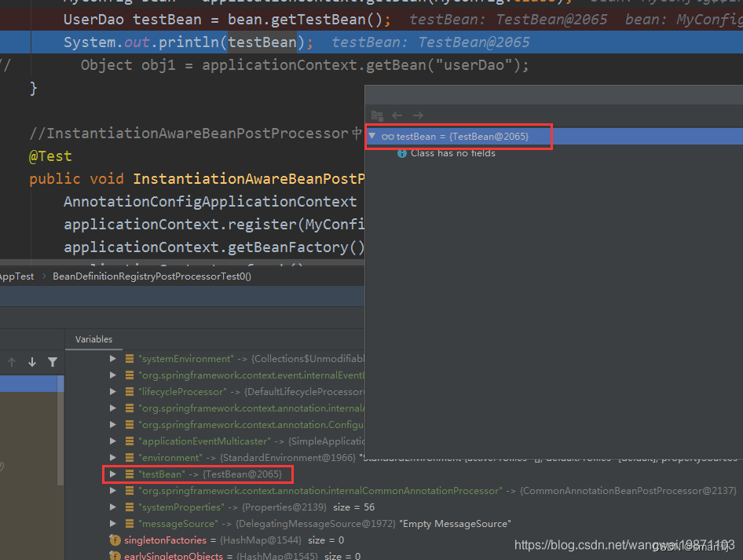743x560 pixels.
Task: Click the down arrow in the frames toolbar
Action: pos(32,362)
